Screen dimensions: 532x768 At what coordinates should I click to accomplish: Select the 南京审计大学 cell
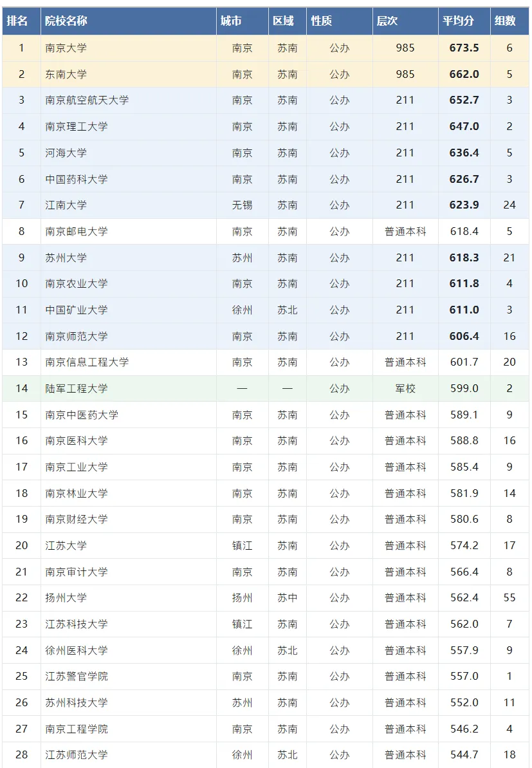[128, 572]
